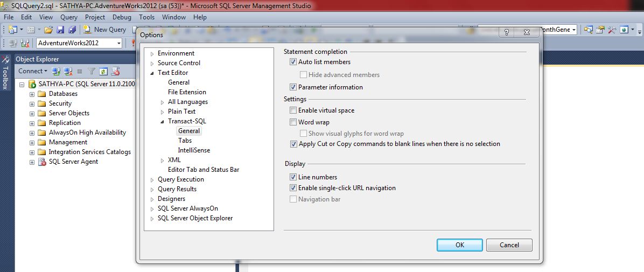Expand the Query Execution node
Image resolution: width=644 pixels, height=272 pixels.
152,179
